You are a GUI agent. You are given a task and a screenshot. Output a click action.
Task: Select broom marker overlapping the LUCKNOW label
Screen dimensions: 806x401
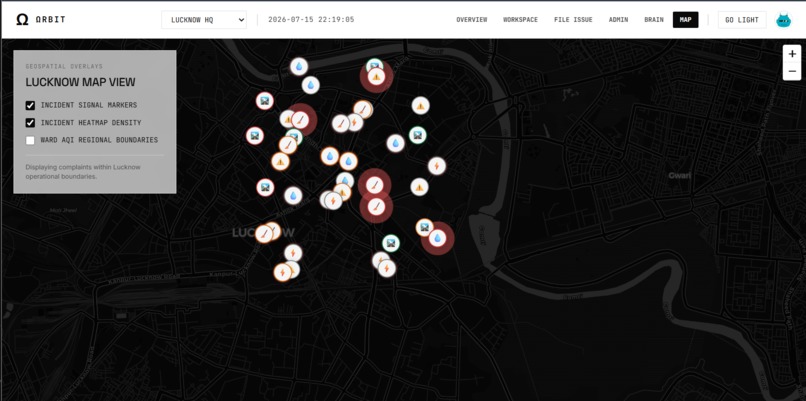pos(264,234)
